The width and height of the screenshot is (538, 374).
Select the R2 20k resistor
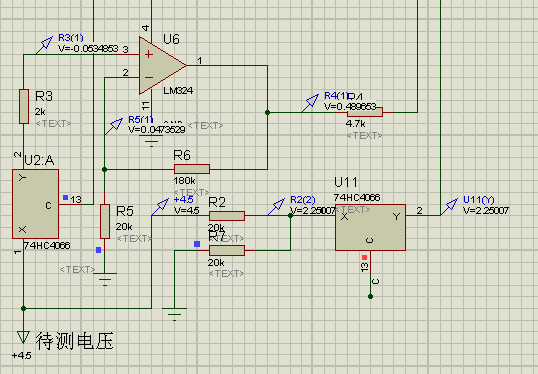(227, 216)
